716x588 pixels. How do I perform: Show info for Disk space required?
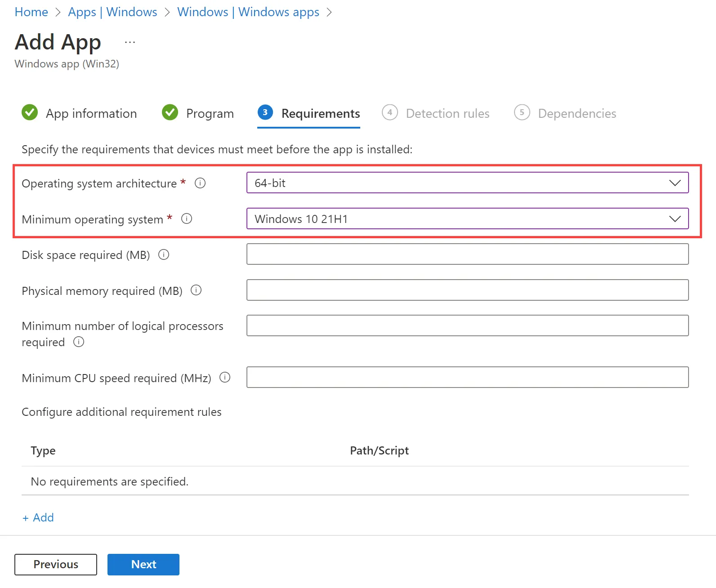click(x=164, y=255)
